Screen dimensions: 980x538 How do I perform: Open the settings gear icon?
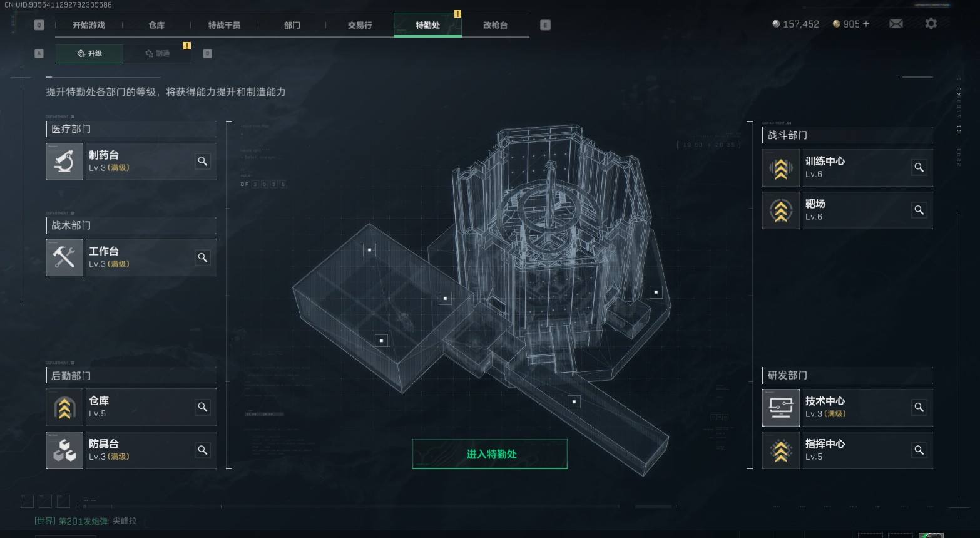[x=931, y=24]
